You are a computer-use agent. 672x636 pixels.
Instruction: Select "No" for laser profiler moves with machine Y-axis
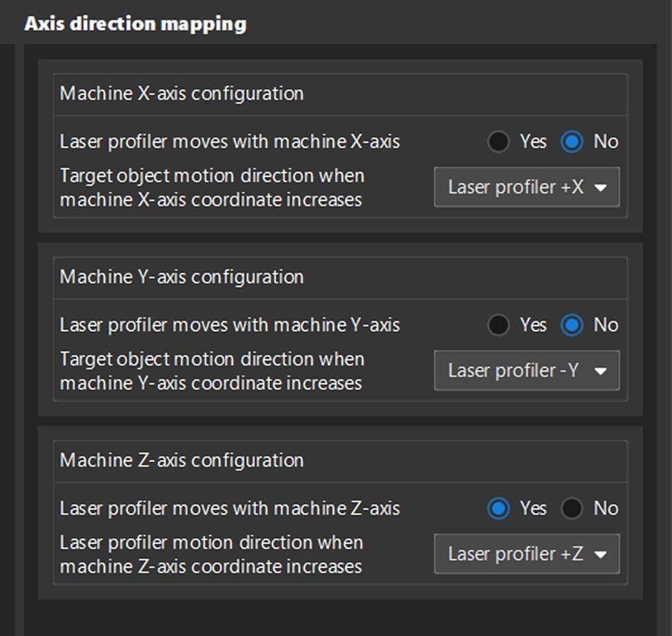tap(571, 325)
